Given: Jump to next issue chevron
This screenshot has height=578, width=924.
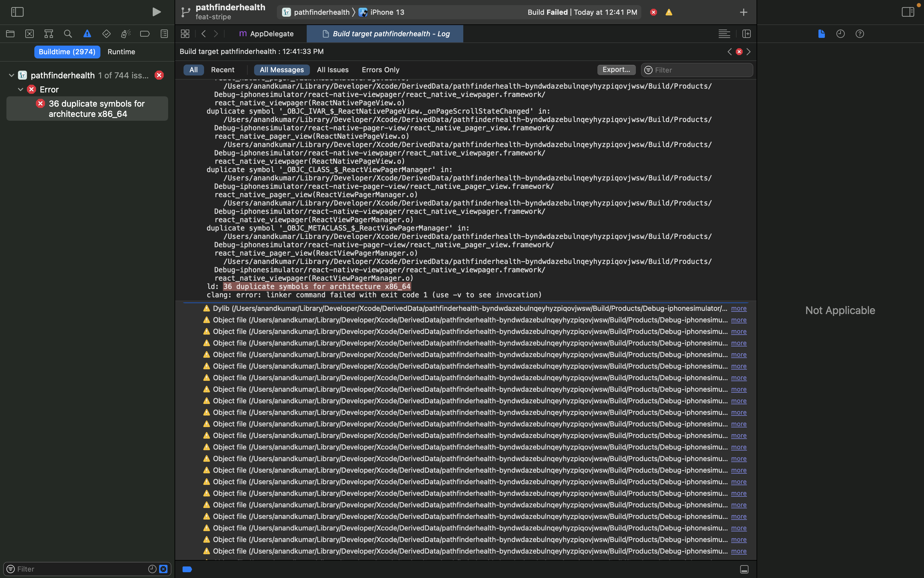Looking at the screenshot, I should point(749,52).
